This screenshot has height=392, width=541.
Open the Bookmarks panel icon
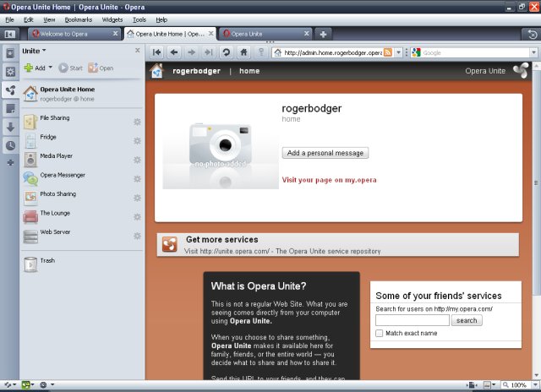(10, 53)
